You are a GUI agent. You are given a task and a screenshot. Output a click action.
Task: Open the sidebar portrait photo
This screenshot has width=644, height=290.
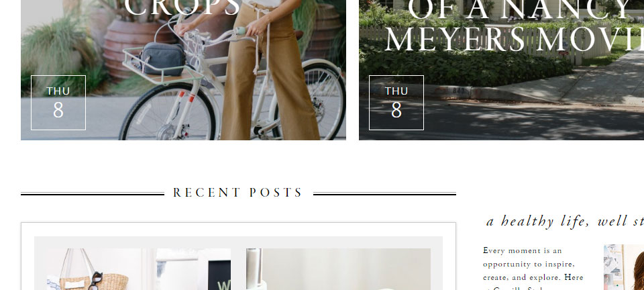coord(624,267)
